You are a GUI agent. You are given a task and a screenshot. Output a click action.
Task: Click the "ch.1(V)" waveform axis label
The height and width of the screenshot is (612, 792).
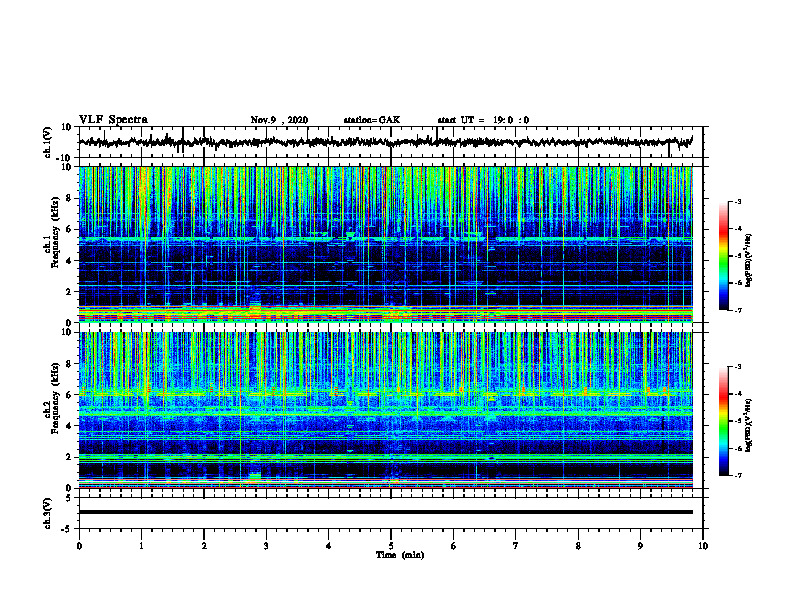48,142
